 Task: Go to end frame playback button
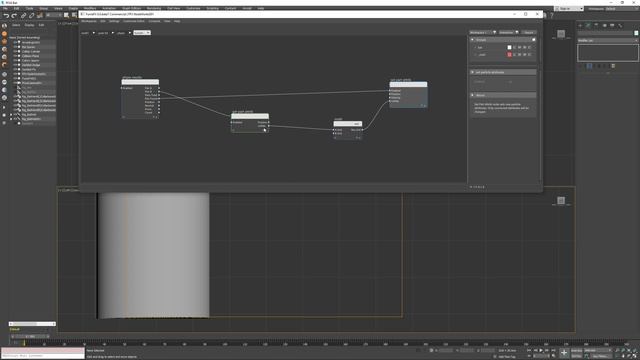pos(553,351)
